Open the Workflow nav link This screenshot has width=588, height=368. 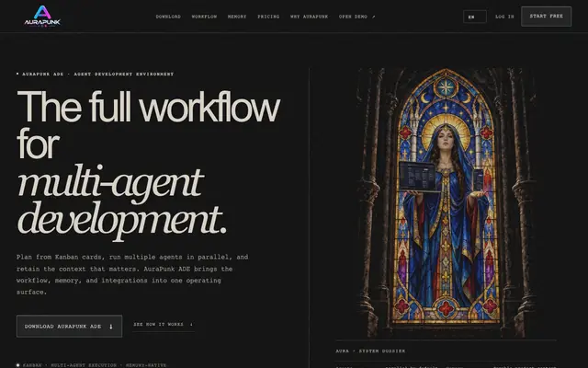204,17
